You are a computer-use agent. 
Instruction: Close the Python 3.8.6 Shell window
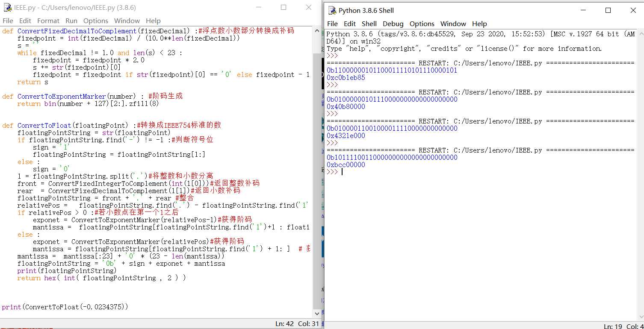(633, 11)
